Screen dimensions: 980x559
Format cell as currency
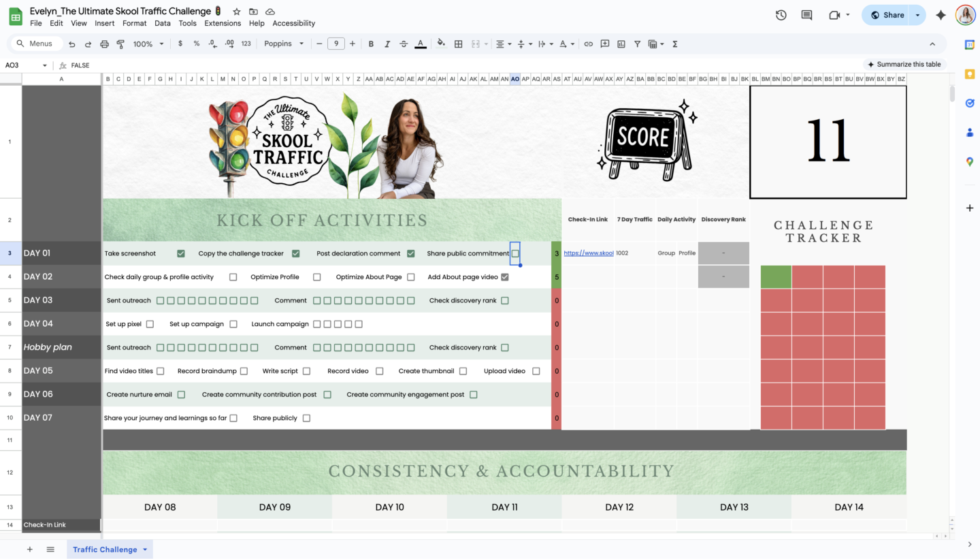tap(180, 44)
